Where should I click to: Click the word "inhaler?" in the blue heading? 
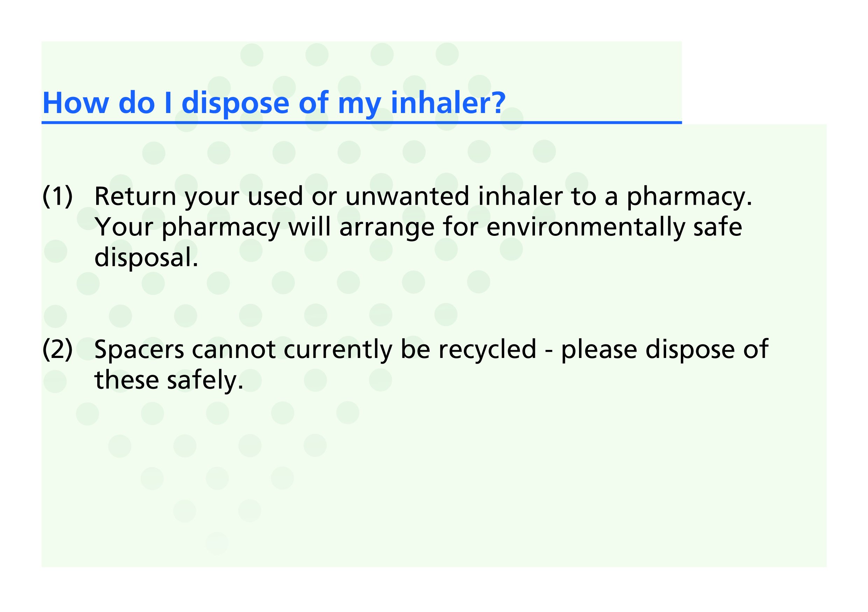click(x=448, y=103)
